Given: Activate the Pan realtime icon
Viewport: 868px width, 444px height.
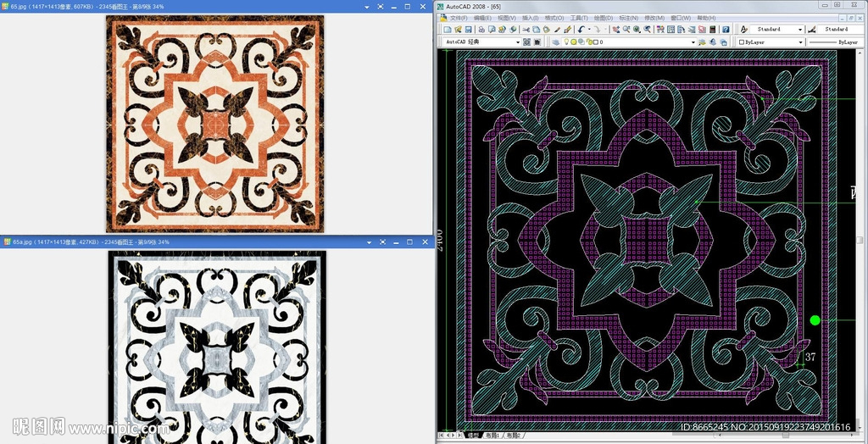Looking at the screenshot, I should (616, 30).
